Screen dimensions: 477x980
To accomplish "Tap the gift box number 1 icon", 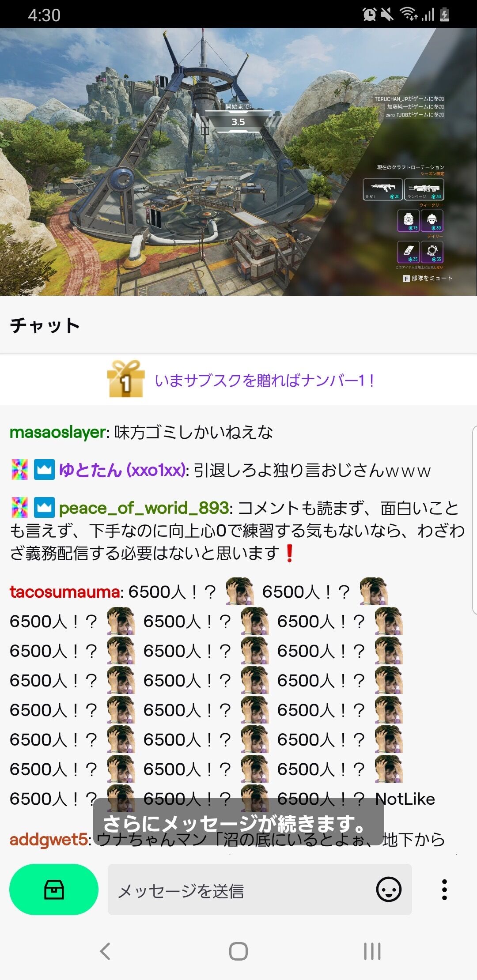I will point(126,379).
